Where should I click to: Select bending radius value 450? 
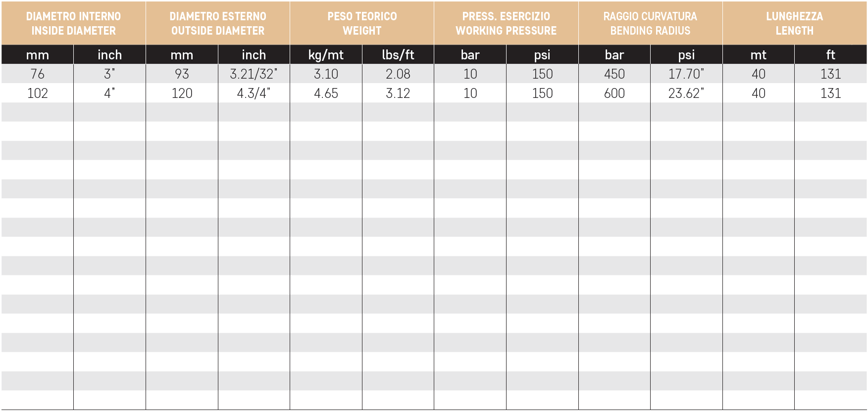point(614,74)
